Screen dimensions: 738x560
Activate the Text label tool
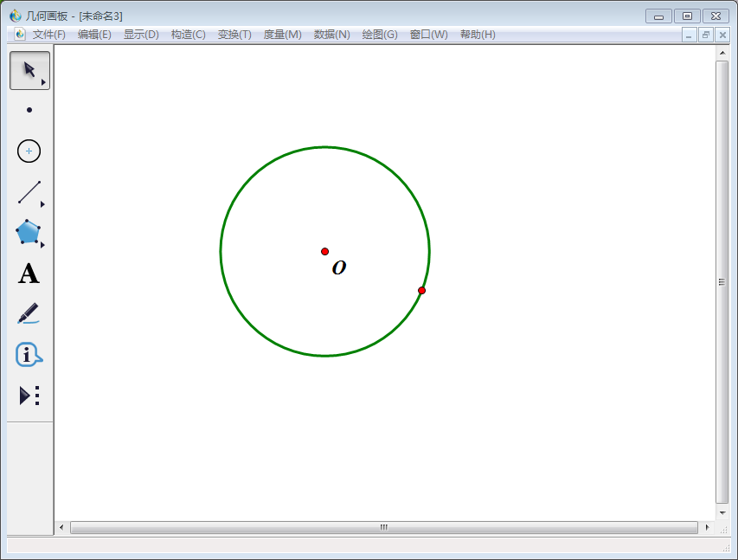tap(29, 274)
